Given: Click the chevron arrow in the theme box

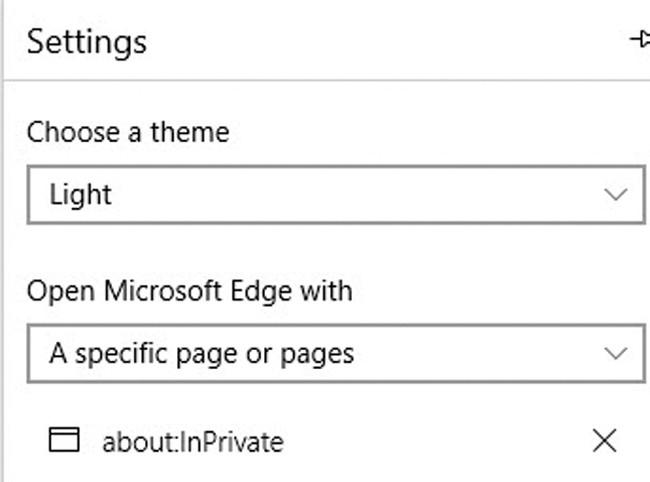Looking at the screenshot, I should tap(616, 195).
